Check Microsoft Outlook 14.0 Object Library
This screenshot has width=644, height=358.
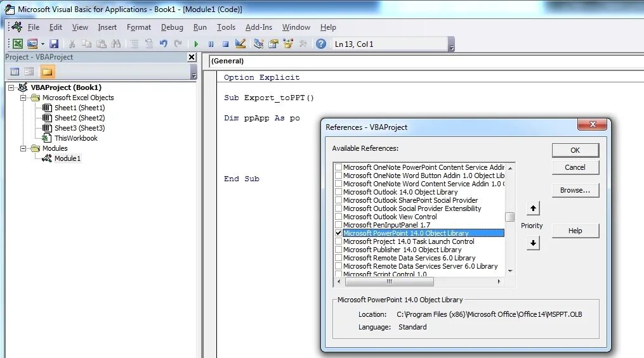[338, 192]
